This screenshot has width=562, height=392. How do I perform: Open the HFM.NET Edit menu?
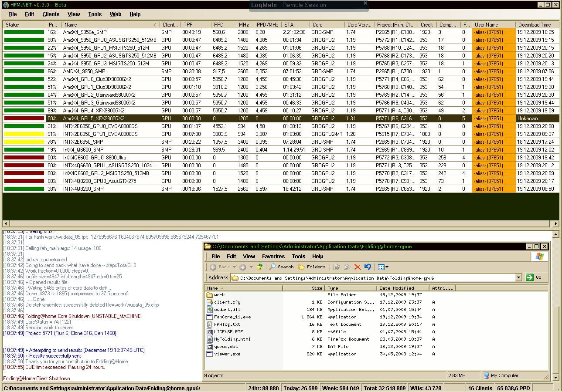pyautogui.click(x=29, y=14)
